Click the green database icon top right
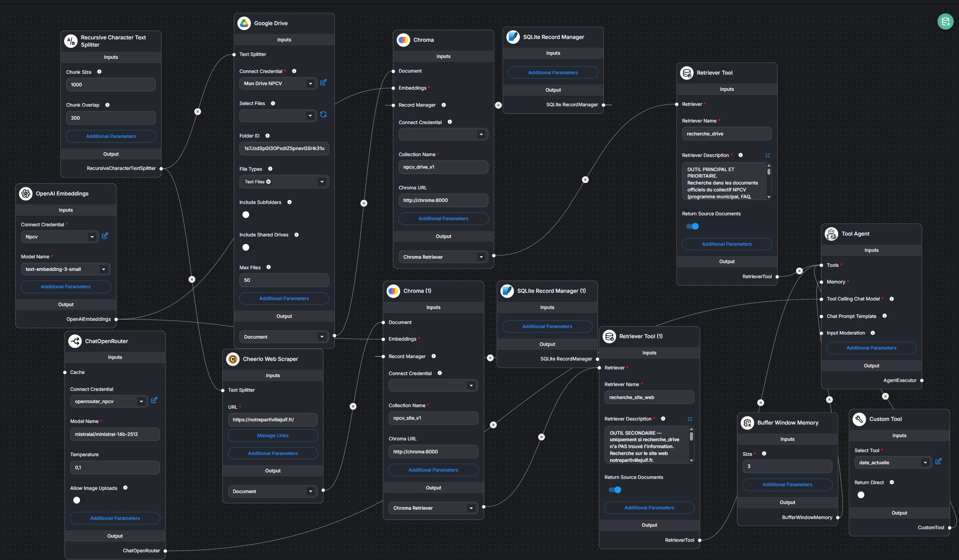The image size is (959, 560). coord(945,21)
